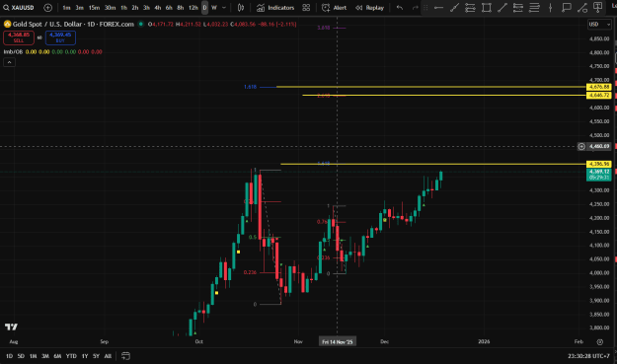
Task: Open the go to date calendar icon
Action: [x=125, y=356]
